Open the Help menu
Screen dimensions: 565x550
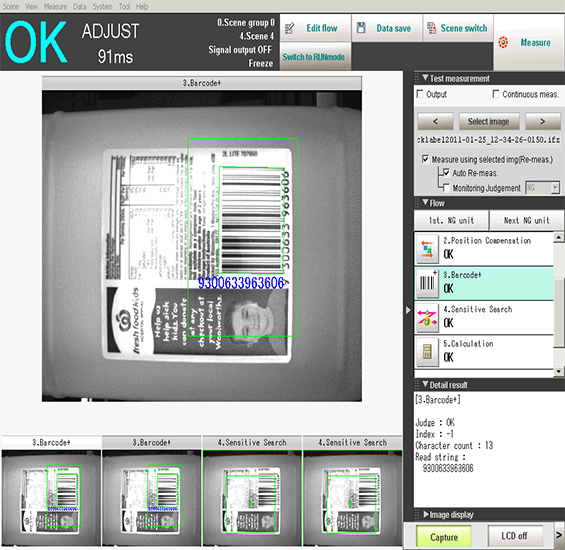(x=142, y=6)
